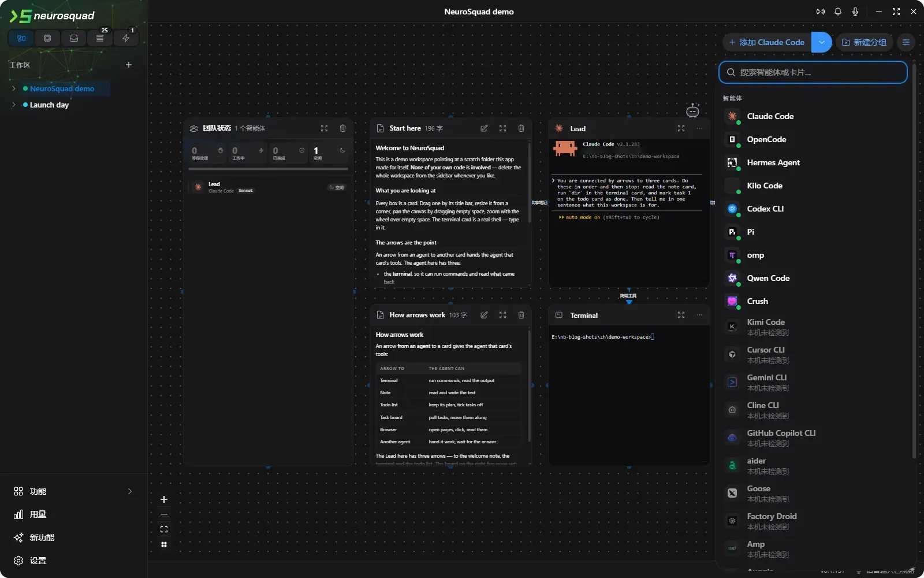Open the dropdown arrow beside 添加 Claude Code
The image size is (924, 578).
822,42
